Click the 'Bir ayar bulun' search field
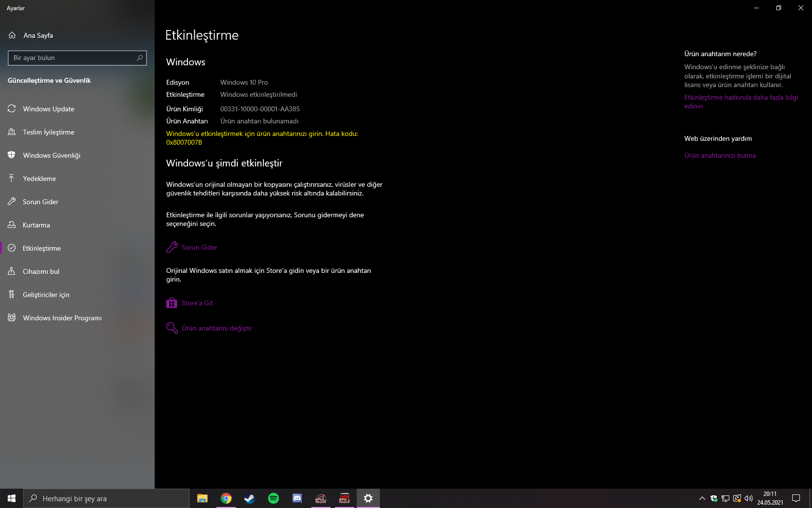 pos(77,58)
